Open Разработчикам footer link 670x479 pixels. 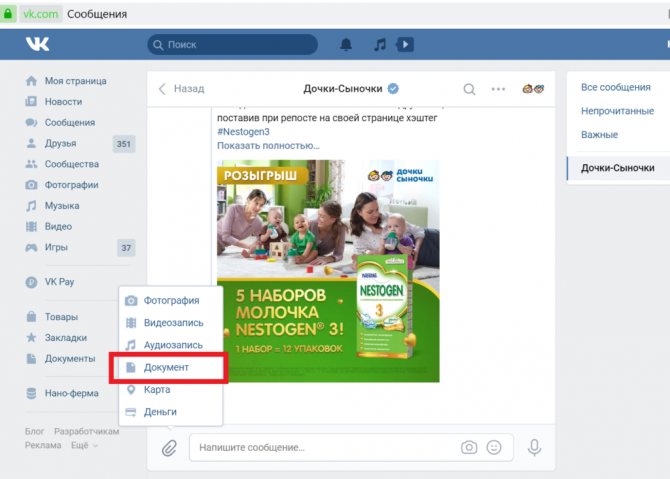pos(87,432)
